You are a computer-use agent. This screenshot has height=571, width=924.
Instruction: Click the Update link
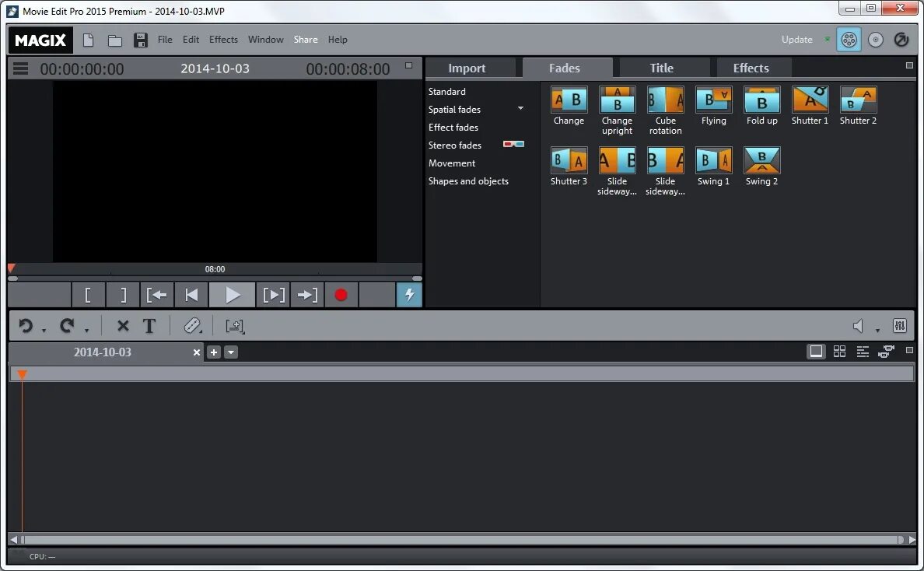796,39
